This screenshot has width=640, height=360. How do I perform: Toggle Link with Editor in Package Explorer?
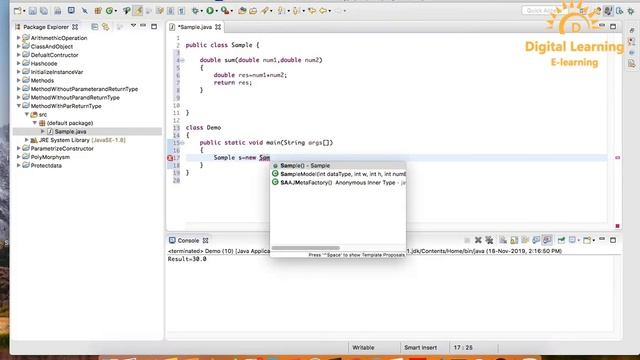coord(106,27)
